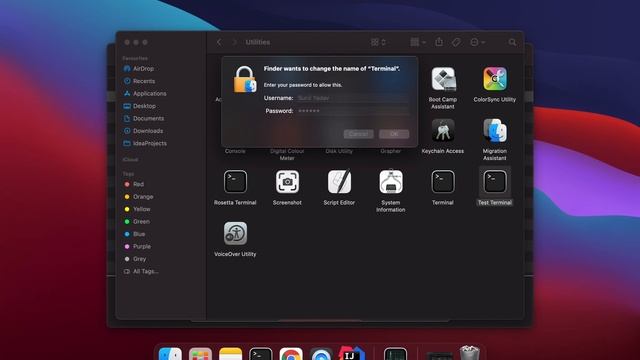Viewport: 640px width, 360px height.
Task: Open IdeaProjects in the sidebar
Action: click(144, 143)
